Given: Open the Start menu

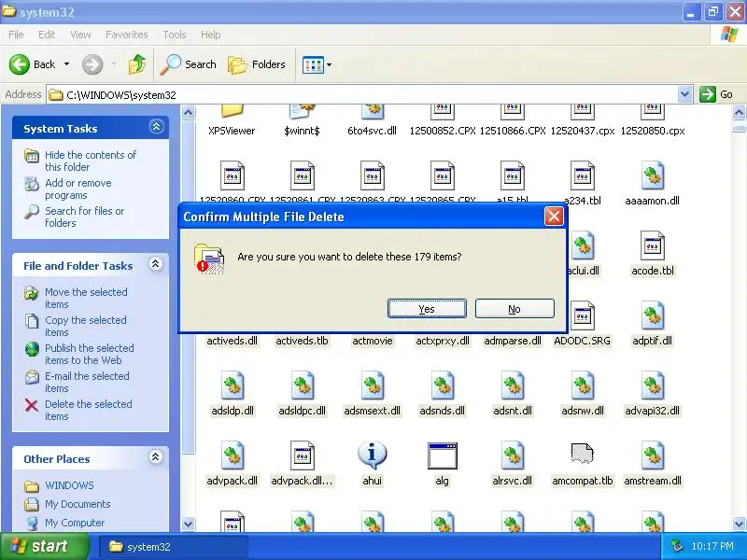Looking at the screenshot, I should tap(45, 546).
